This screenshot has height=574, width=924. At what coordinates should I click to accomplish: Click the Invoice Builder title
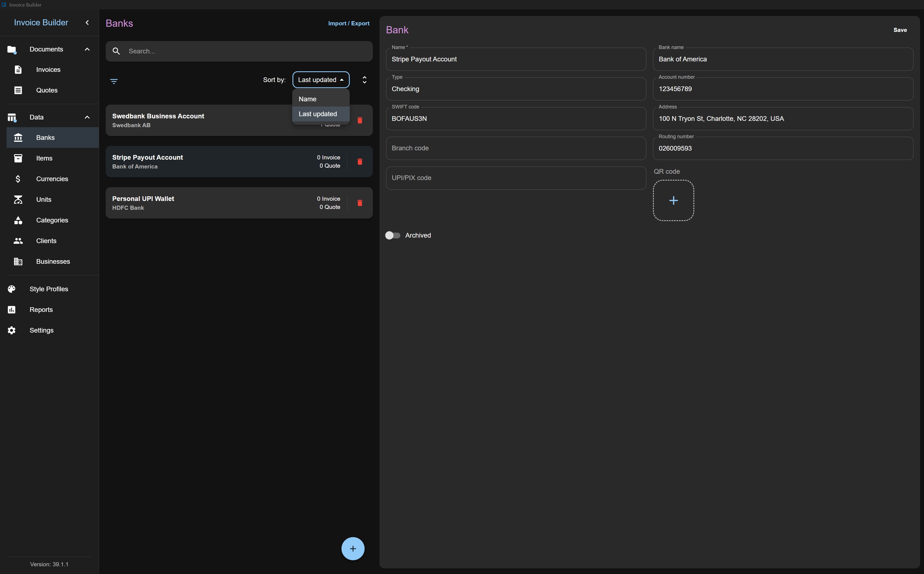pyautogui.click(x=41, y=22)
